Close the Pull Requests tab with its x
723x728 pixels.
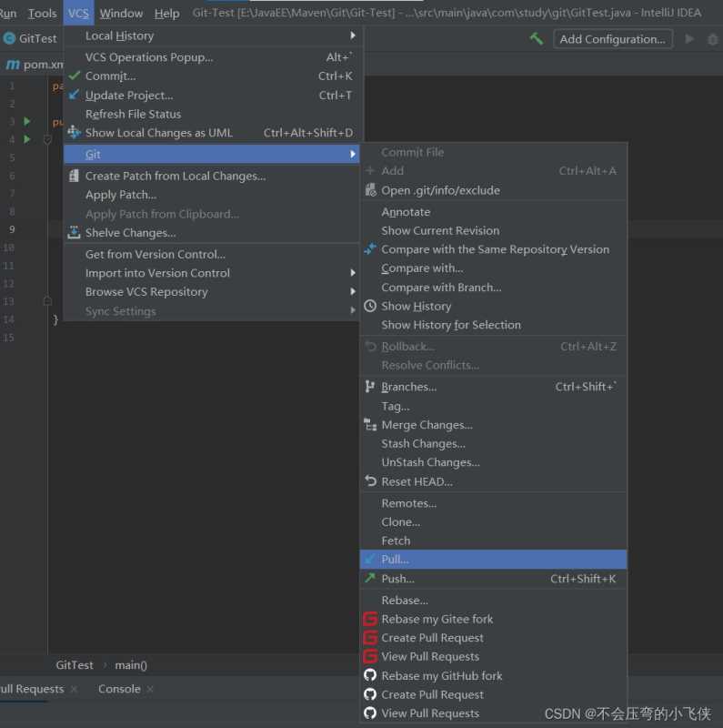[74, 690]
